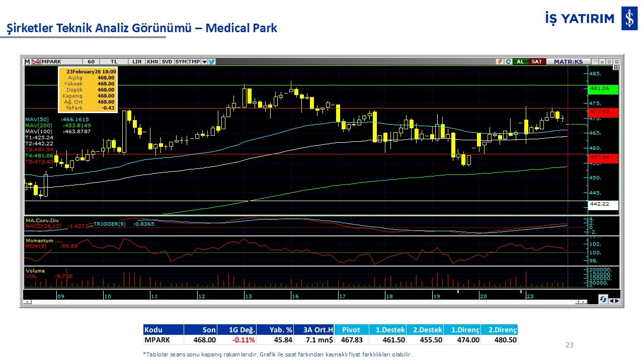Viewport: 644px width, 362px height.
Task: Click the small square icon below window controls
Action: [x=616, y=67]
